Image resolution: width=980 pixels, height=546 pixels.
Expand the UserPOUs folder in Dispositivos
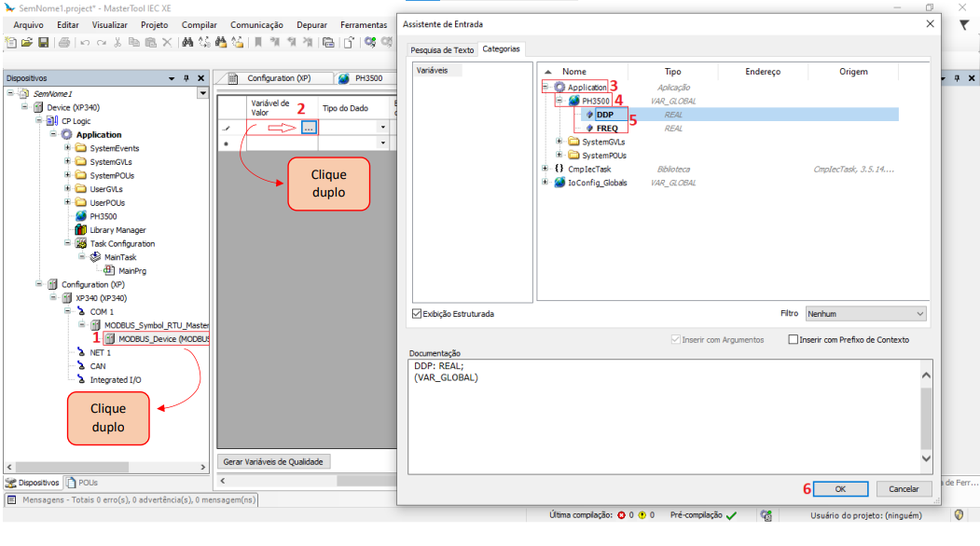[x=68, y=202]
